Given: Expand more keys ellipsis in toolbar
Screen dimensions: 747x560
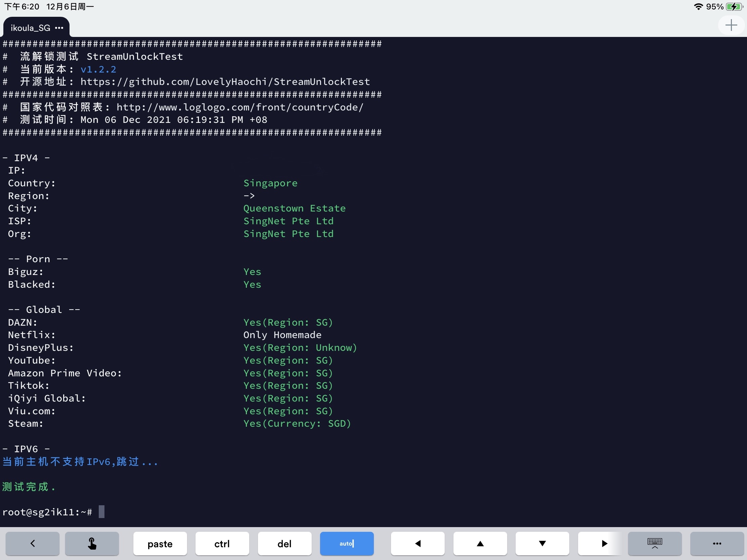Looking at the screenshot, I should click(717, 544).
